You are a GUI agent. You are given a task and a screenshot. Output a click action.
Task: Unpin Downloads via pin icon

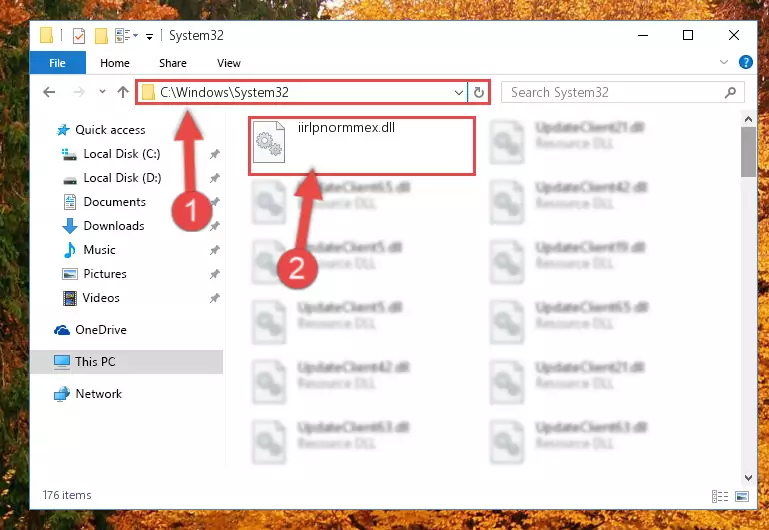click(x=214, y=227)
